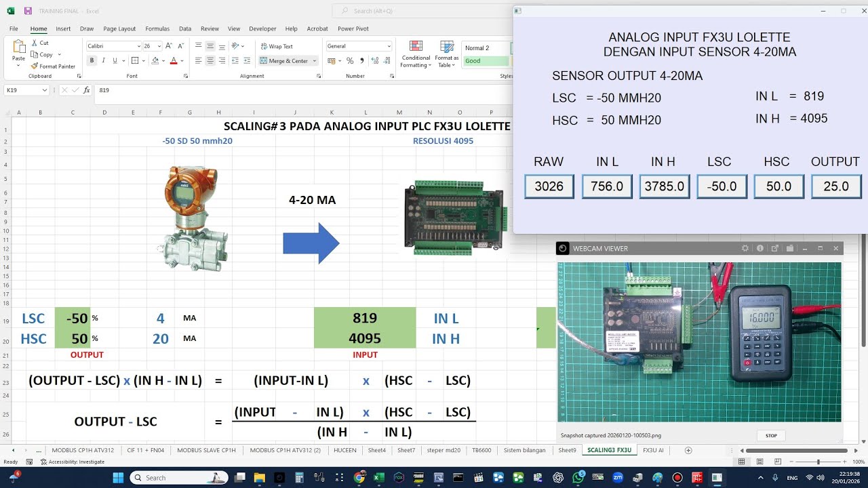This screenshot has width=868, height=488.
Task: Select the Normal 2 cell style
Action: [x=486, y=48]
